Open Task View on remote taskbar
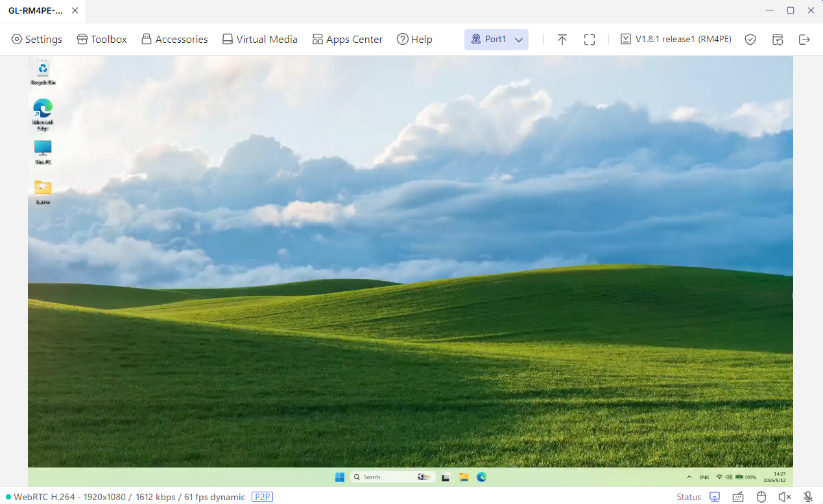 [x=446, y=477]
